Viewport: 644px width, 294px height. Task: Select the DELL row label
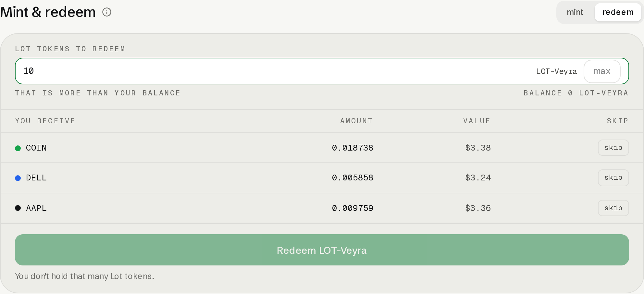tap(36, 178)
